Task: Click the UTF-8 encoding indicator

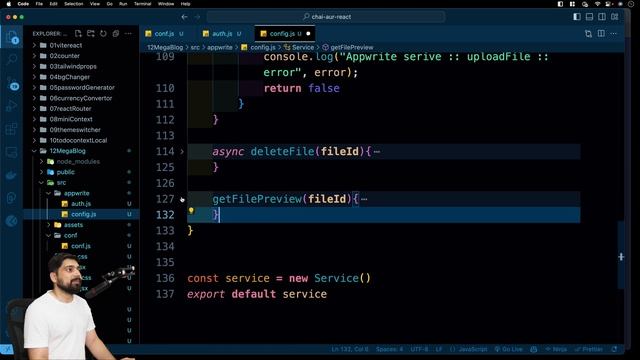Action: (x=419, y=349)
